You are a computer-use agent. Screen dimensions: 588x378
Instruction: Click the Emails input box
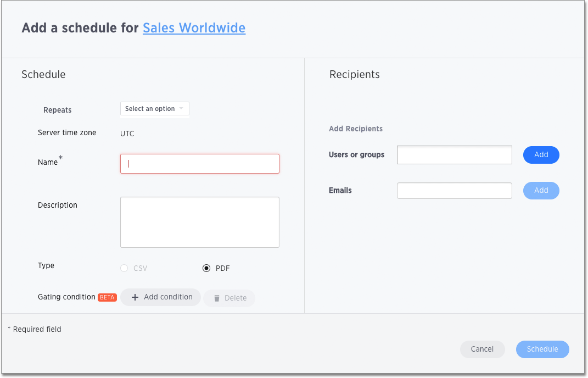click(454, 191)
